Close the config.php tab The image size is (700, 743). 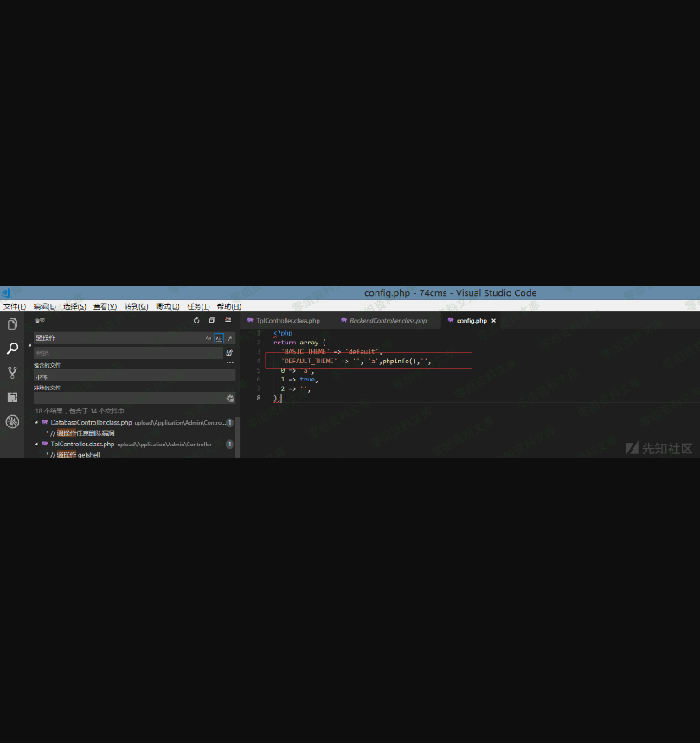[x=494, y=321]
